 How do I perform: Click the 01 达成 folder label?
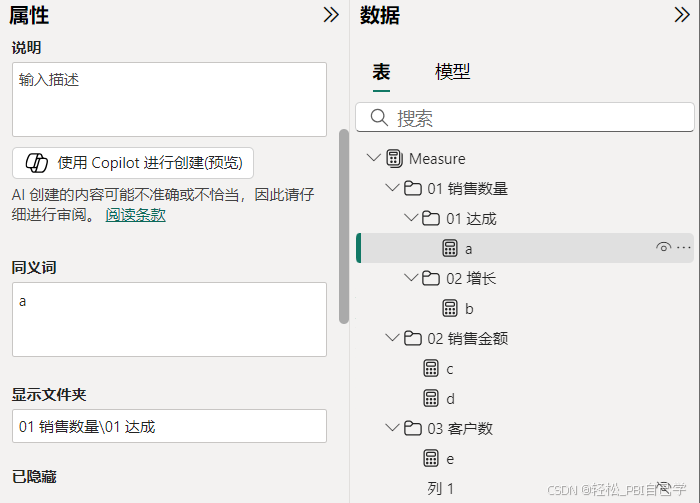tap(471, 218)
